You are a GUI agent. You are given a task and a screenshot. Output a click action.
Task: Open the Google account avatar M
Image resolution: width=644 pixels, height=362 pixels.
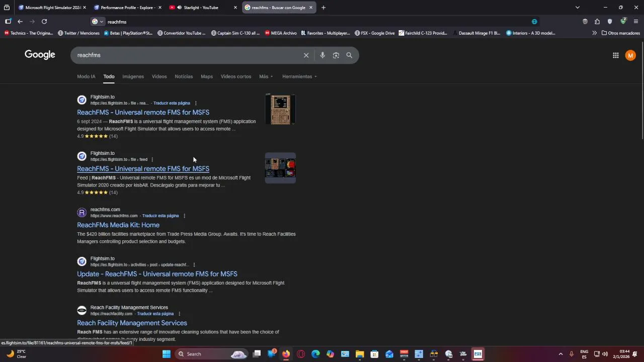click(x=630, y=55)
